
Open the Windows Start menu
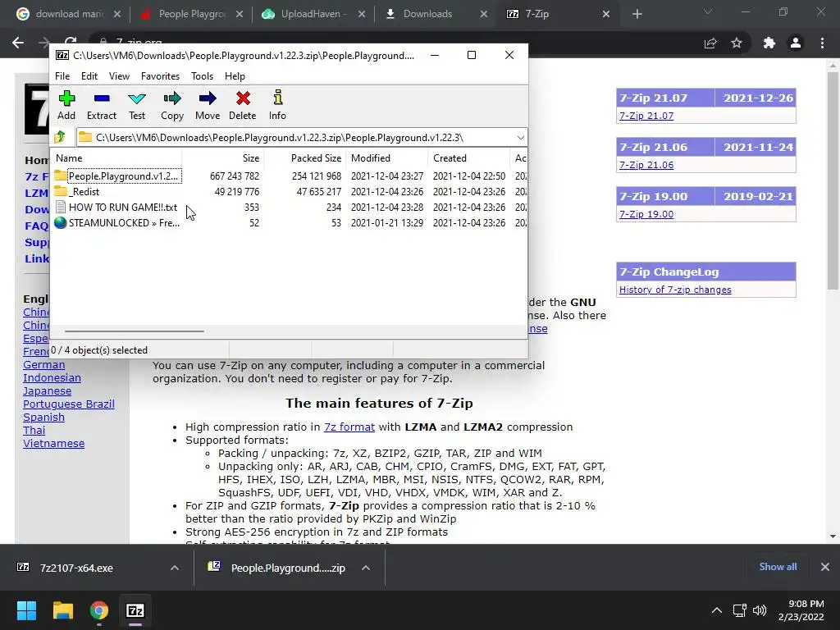tap(26, 610)
